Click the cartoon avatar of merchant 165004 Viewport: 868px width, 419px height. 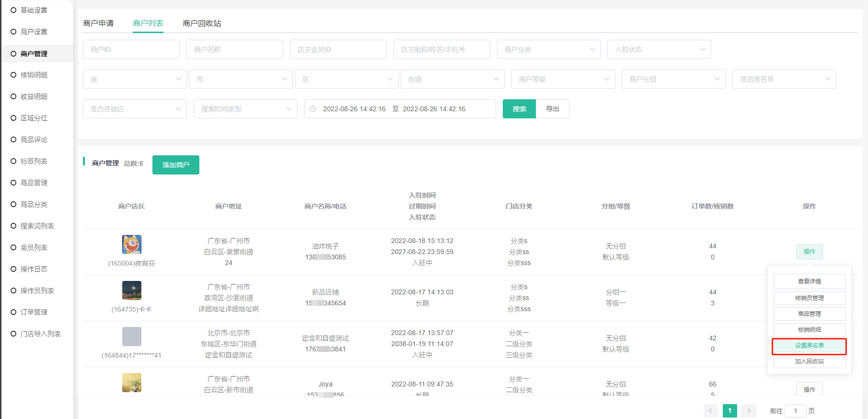coord(132,244)
